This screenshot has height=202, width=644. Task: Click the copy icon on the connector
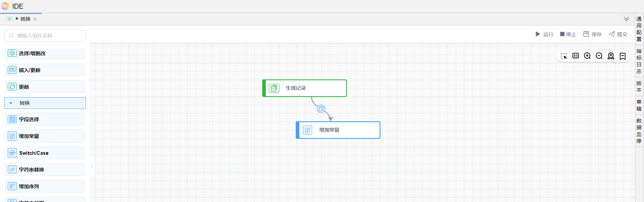(x=321, y=109)
